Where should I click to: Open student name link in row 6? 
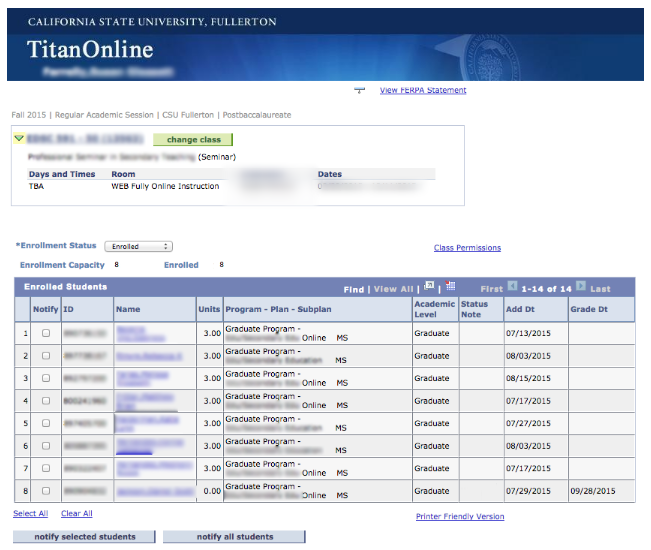(149, 446)
